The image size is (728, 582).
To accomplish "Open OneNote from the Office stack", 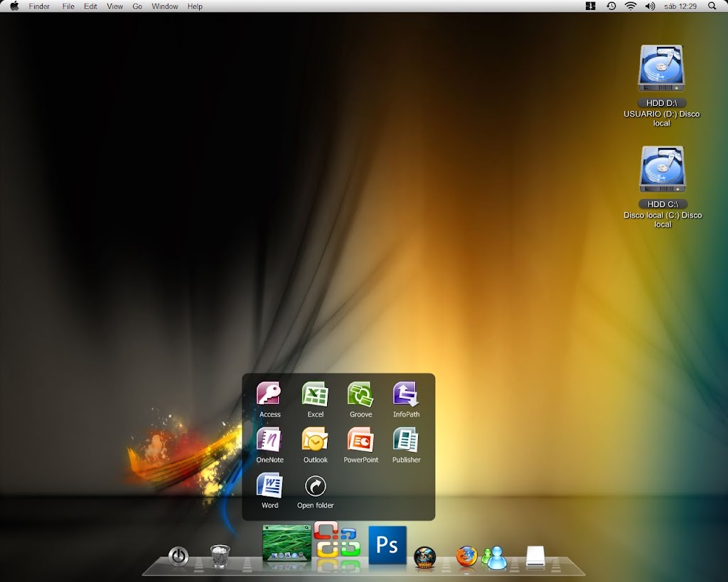I will point(269,439).
